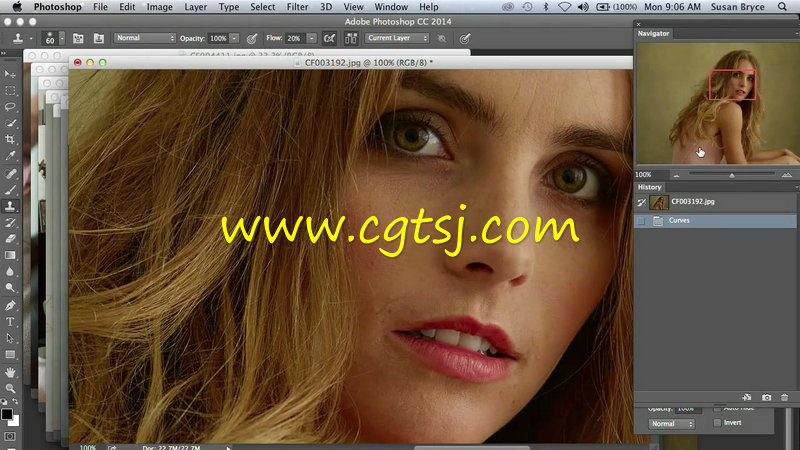This screenshot has height=450, width=800.
Task: Open the Layer menu
Action: click(195, 7)
